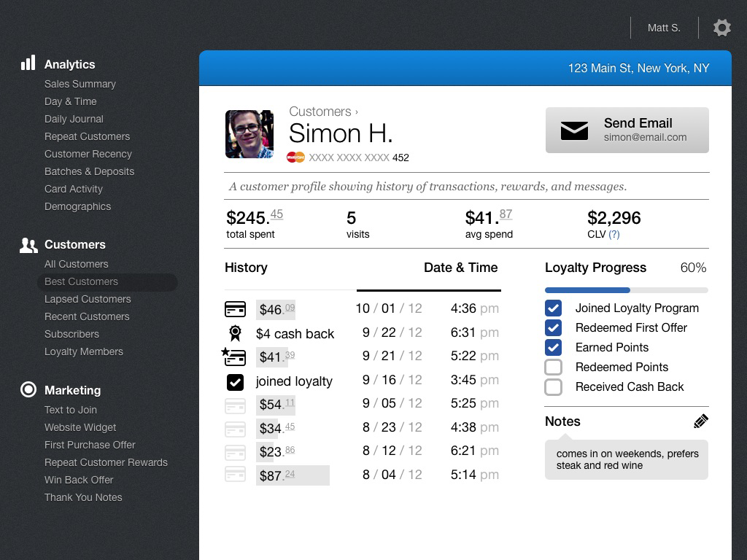Viewport: 747px width, 560px height.
Task: Open Win Back Offer
Action: tap(79, 480)
